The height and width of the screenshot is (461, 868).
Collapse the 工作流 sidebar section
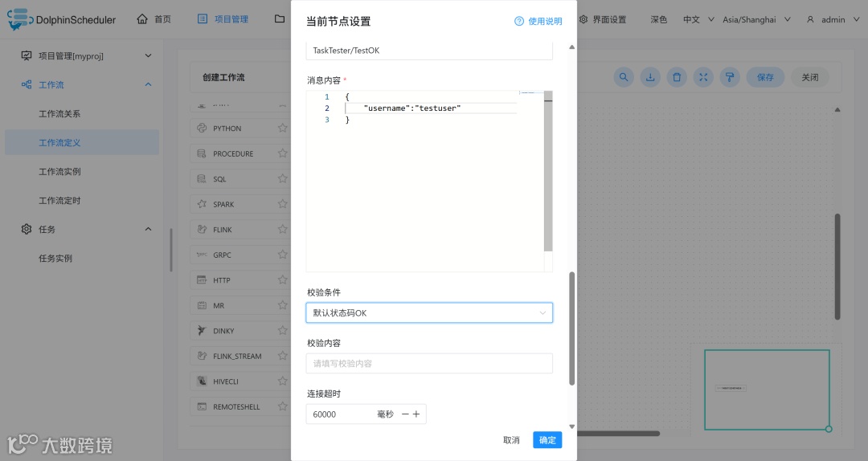tap(86, 84)
